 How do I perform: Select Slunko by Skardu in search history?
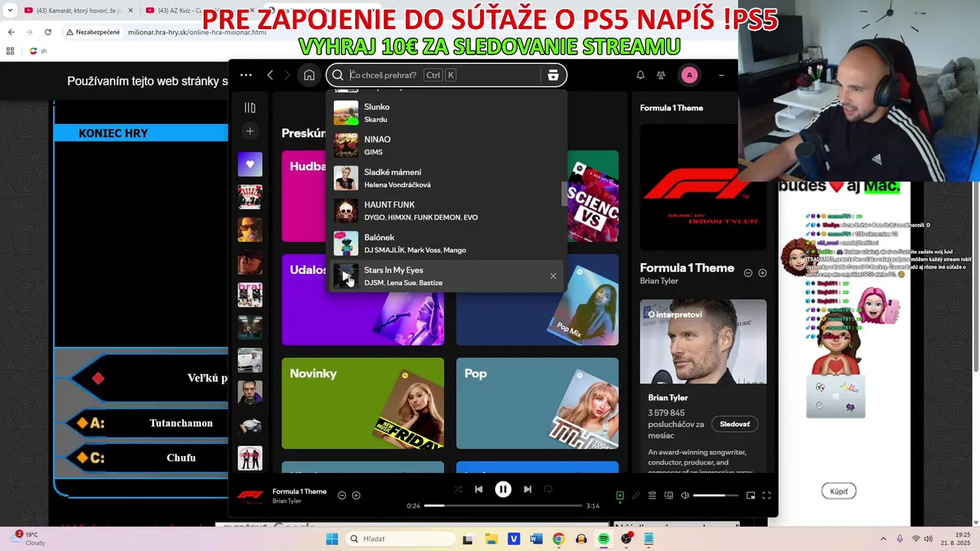447,113
